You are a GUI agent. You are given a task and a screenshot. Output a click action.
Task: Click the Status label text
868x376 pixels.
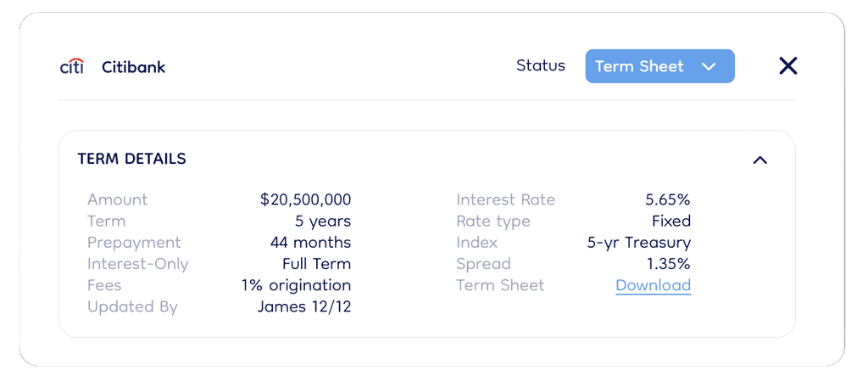click(x=541, y=65)
